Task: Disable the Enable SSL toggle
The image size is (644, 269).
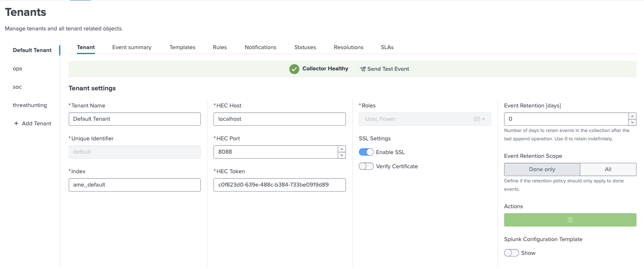Action: [x=366, y=152]
